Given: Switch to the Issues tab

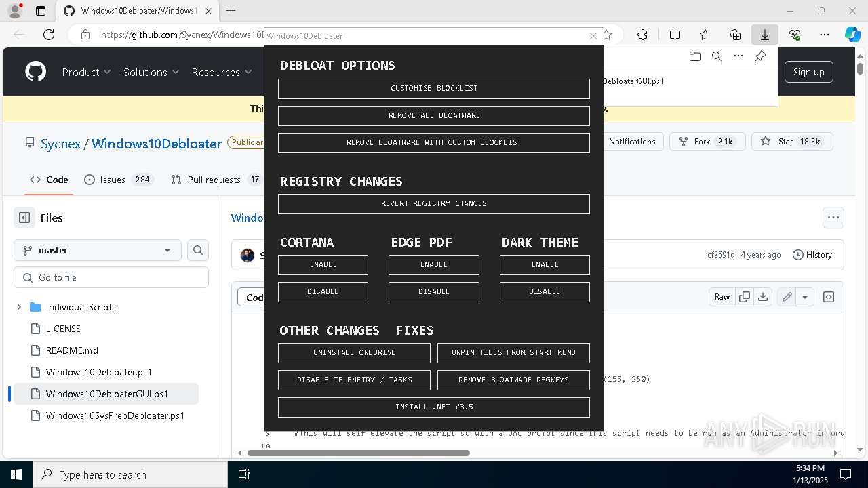Looking at the screenshot, I should click(x=119, y=180).
